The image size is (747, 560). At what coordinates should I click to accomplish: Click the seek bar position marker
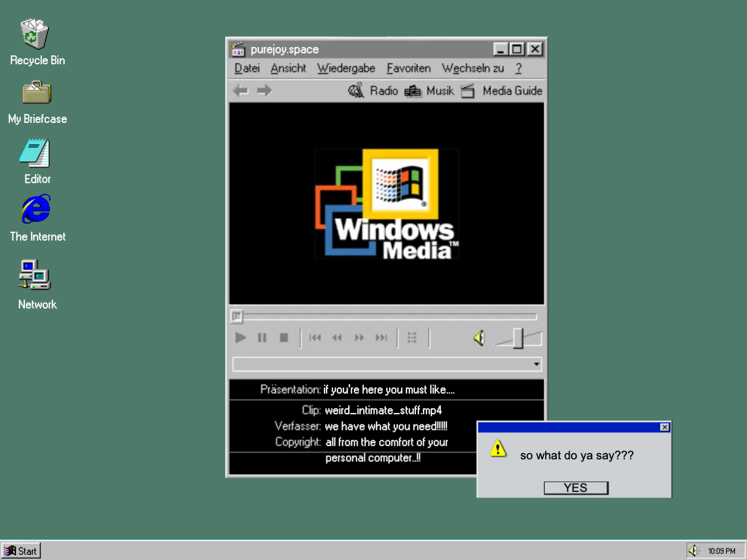click(237, 316)
